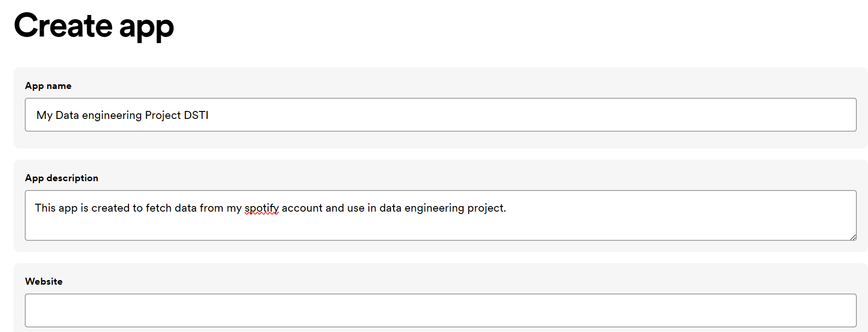The height and width of the screenshot is (332, 868).
Task: Click the word "Data" in App name
Action: click(x=67, y=115)
